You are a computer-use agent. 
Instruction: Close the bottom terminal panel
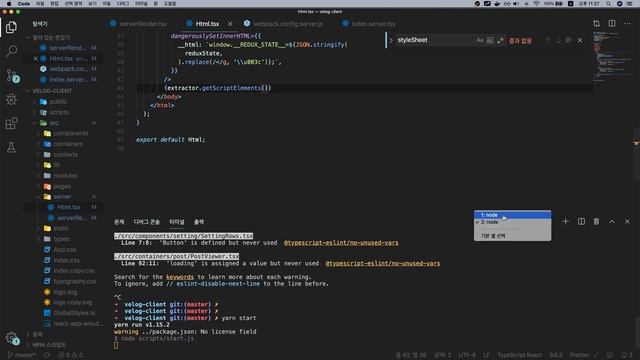point(627,222)
